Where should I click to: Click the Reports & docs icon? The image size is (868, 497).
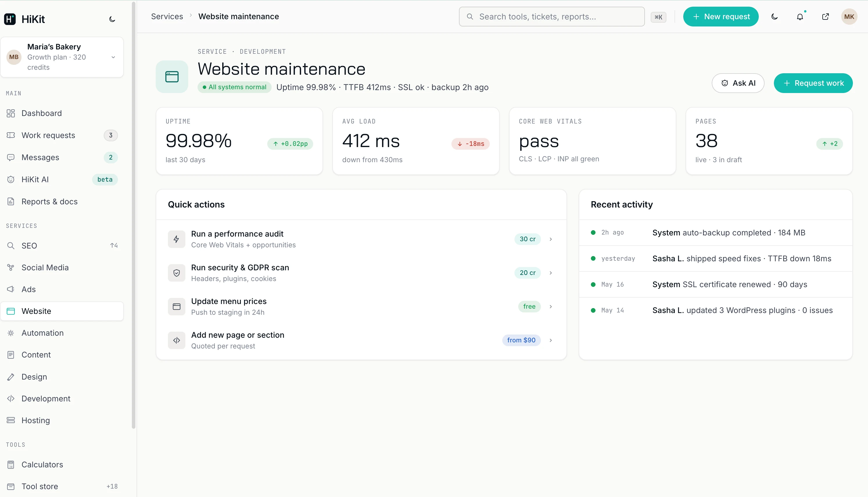click(11, 201)
